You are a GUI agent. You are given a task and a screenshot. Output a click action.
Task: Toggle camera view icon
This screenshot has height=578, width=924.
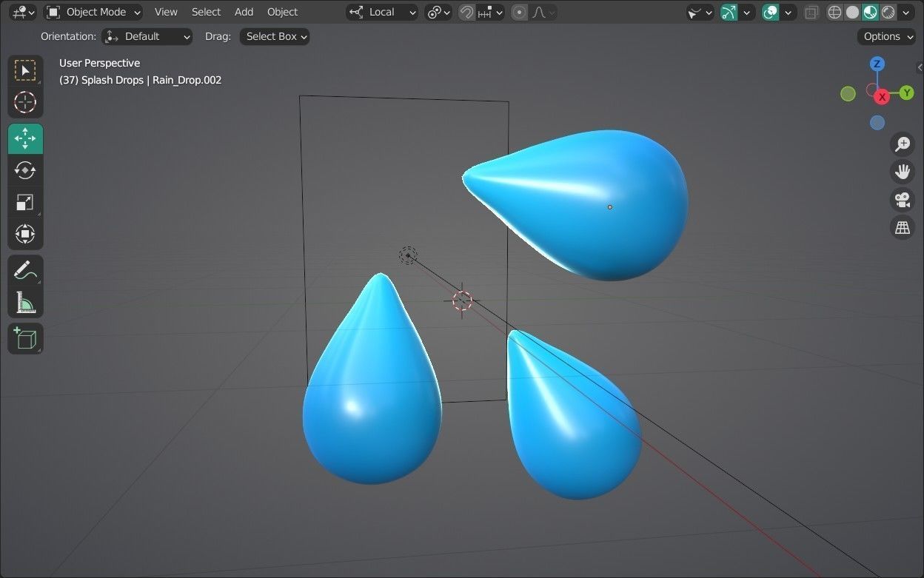[x=902, y=200]
